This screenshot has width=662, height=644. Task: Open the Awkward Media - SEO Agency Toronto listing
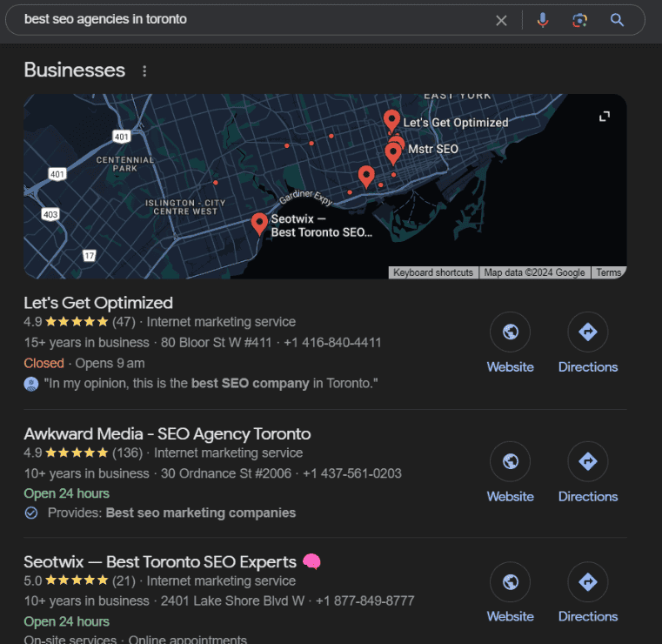167,433
